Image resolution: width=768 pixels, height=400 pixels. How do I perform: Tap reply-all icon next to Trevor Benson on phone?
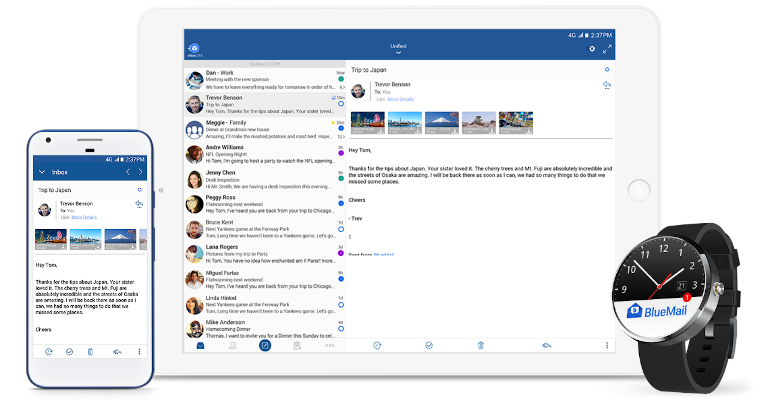coord(139,204)
